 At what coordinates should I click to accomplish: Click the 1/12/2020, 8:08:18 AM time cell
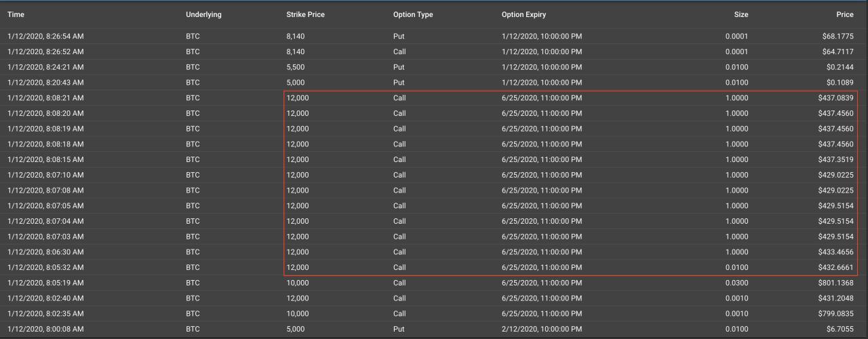click(45, 144)
